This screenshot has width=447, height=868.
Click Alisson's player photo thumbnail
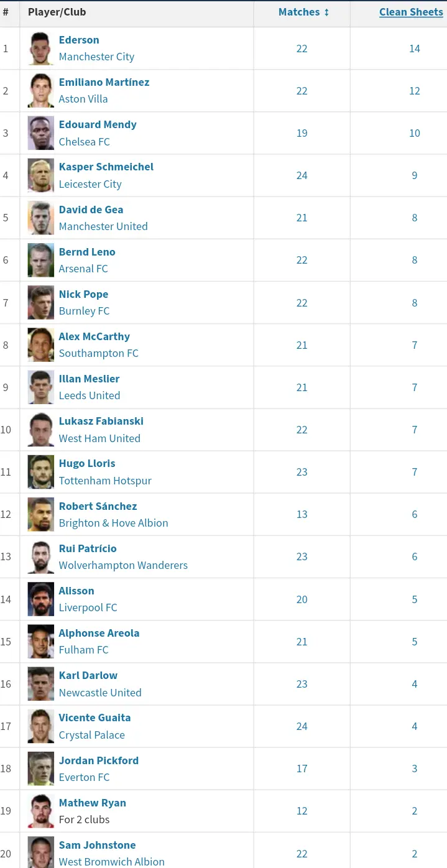click(x=41, y=599)
